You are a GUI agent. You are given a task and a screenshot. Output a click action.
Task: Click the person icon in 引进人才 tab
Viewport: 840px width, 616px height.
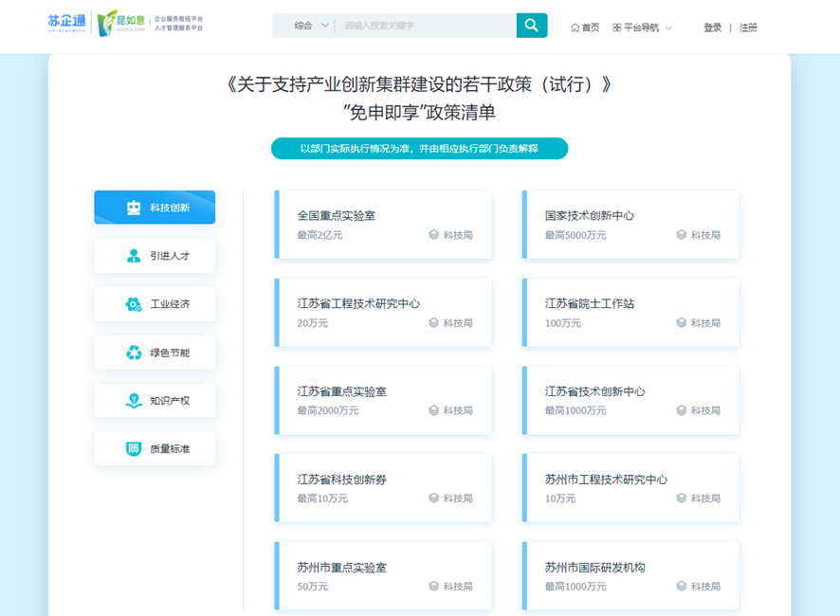click(x=134, y=256)
